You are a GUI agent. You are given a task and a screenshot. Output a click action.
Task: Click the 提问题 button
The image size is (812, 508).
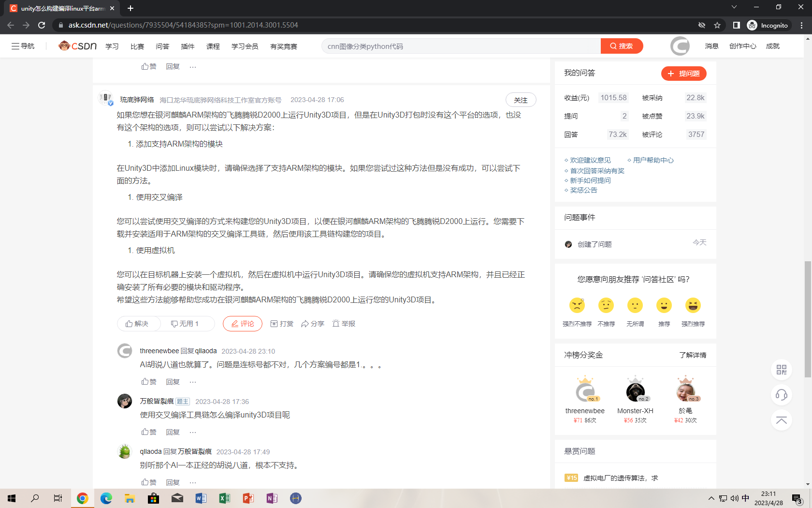(684, 73)
